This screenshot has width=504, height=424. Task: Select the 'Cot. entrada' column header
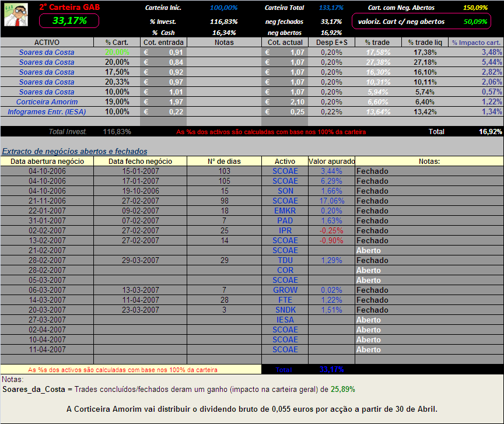163,43
